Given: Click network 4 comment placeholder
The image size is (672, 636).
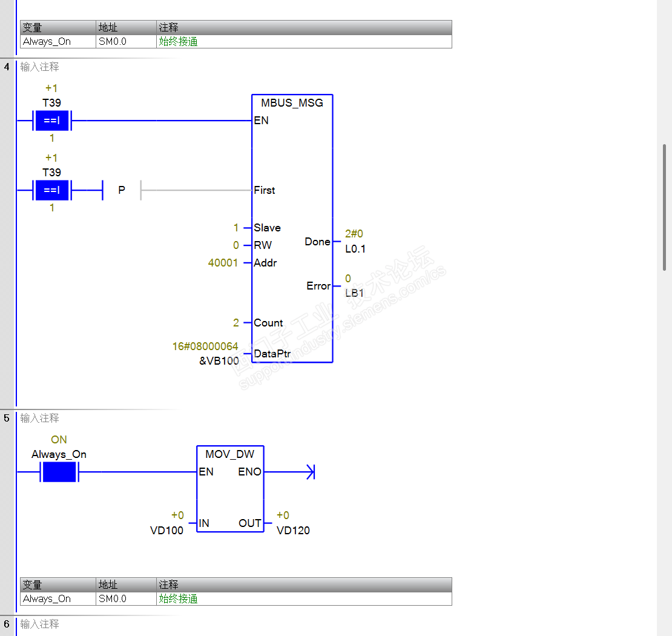Looking at the screenshot, I should [x=39, y=67].
